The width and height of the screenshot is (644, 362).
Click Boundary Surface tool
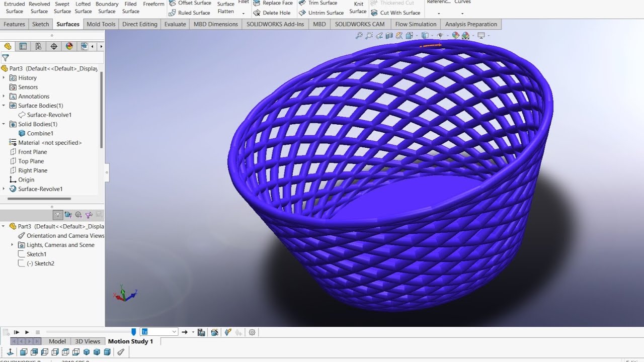coord(107,7)
